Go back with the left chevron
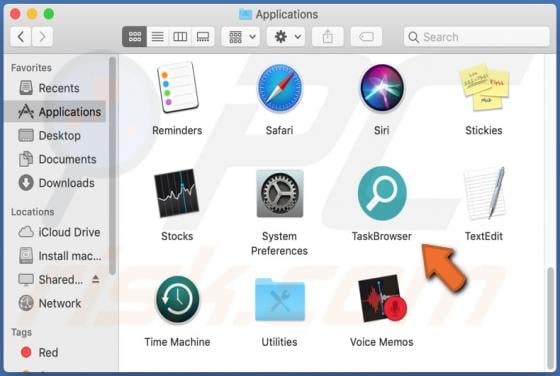The width and height of the screenshot is (560, 376). [x=21, y=37]
